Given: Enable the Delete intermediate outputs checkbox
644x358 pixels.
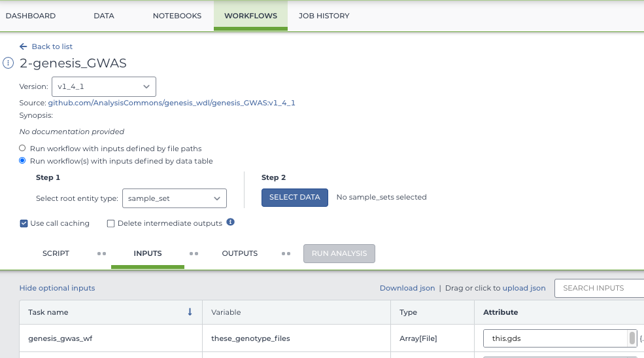Looking at the screenshot, I should (x=110, y=224).
